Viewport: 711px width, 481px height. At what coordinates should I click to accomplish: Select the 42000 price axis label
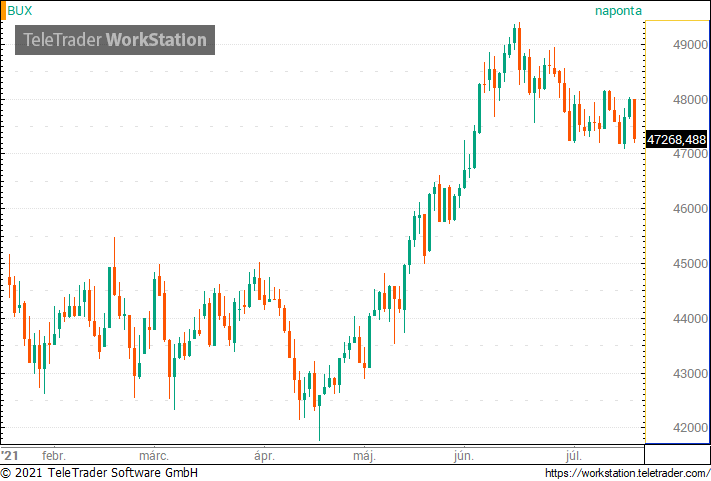pyautogui.click(x=690, y=428)
